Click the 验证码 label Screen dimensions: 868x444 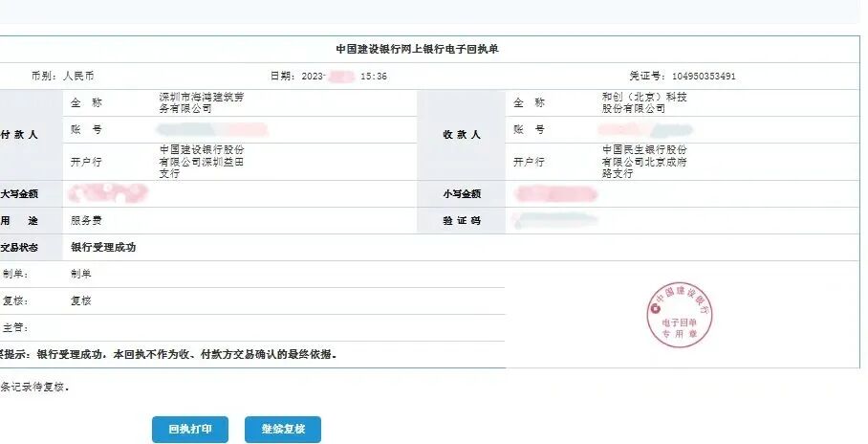462,221
